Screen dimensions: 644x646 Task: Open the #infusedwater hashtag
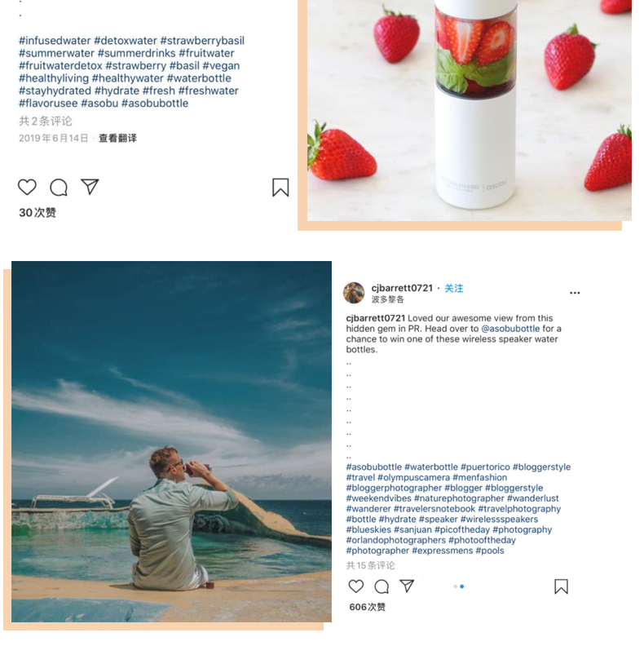click(55, 41)
